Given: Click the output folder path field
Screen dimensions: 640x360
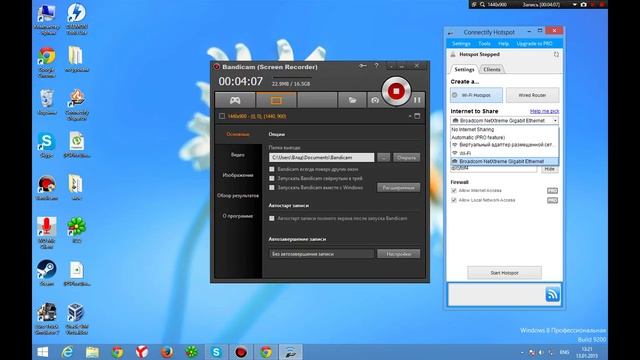Looking at the screenshot, I should click(322, 158).
